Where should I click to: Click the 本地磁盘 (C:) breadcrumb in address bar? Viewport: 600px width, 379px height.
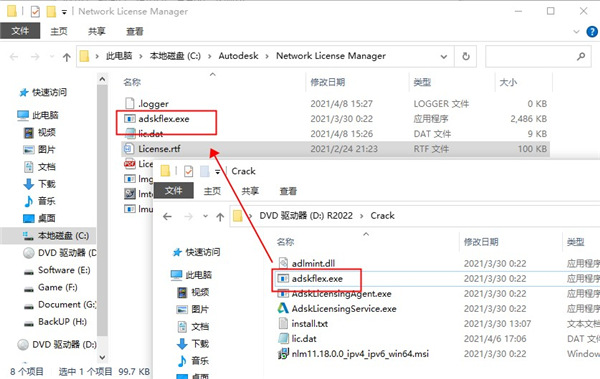175,56
